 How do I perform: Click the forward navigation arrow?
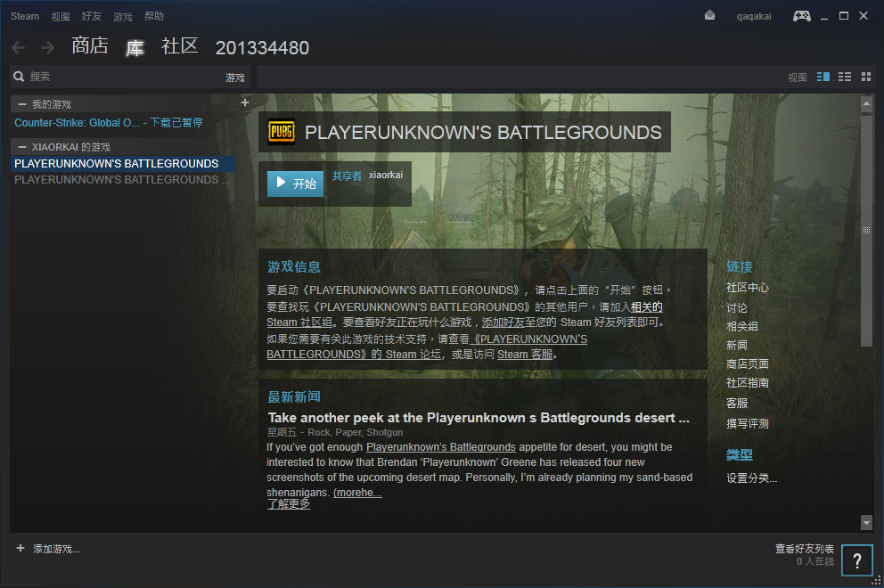[x=47, y=47]
